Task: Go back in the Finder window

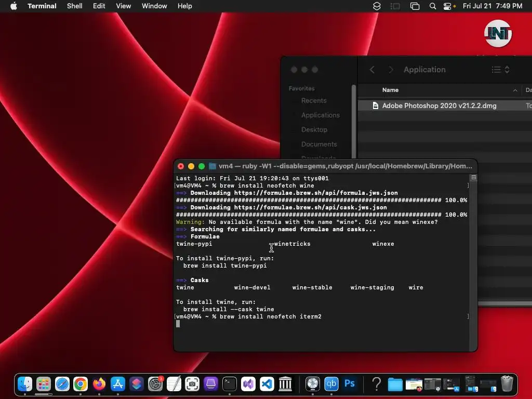Action: [372, 70]
